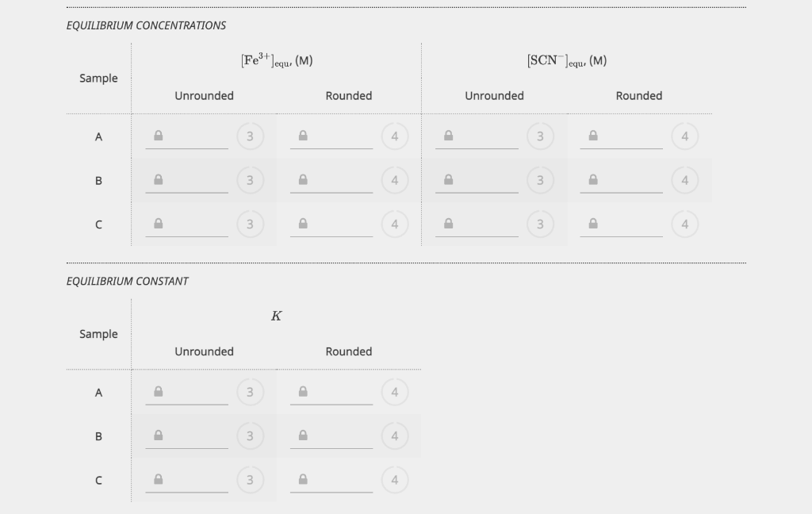This screenshot has width=812, height=514.
Task: Click attempts badge 3 for Sample A unrounded Fe3+
Action: (250, 136)
